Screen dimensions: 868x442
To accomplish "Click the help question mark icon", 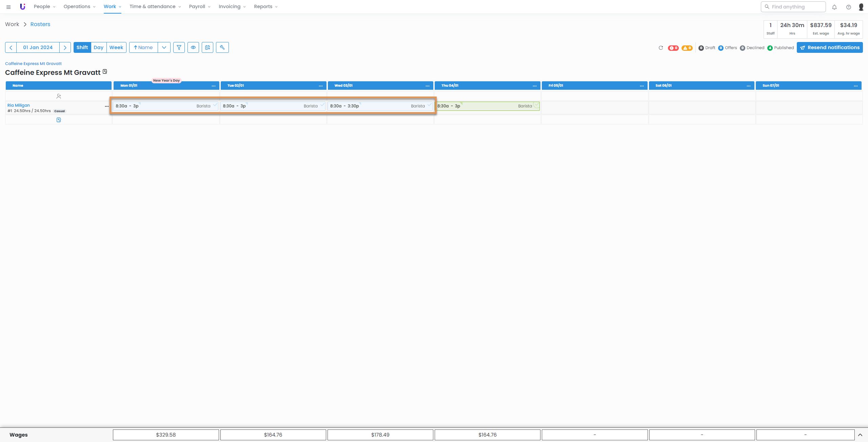I will coord(848,7).
